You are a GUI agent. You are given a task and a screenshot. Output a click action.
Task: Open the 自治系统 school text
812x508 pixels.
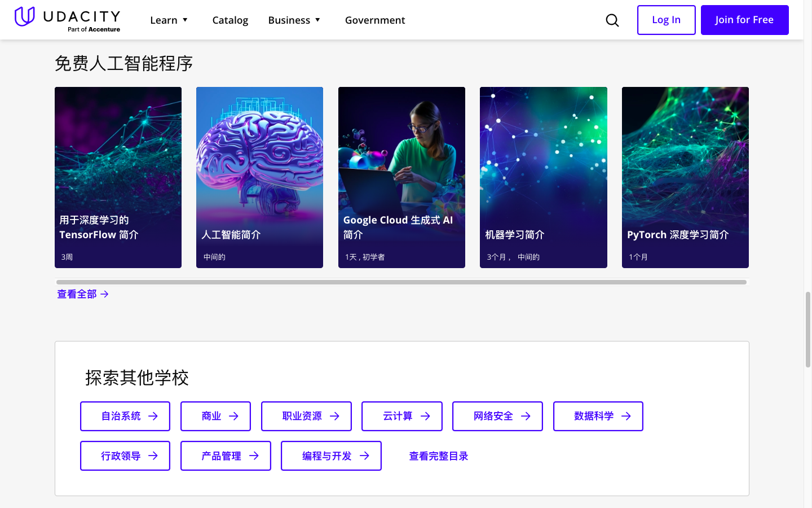point(121,416)
